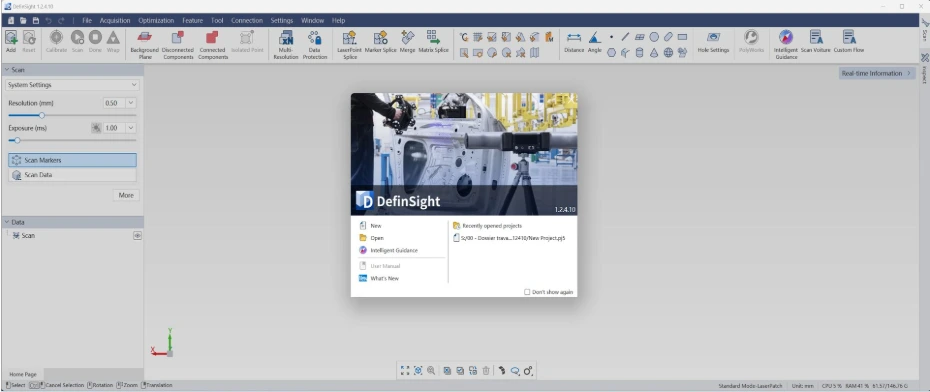This screenshot has width=930, height=392.
Task: Open Hole Settings
Action: (714, 42)
